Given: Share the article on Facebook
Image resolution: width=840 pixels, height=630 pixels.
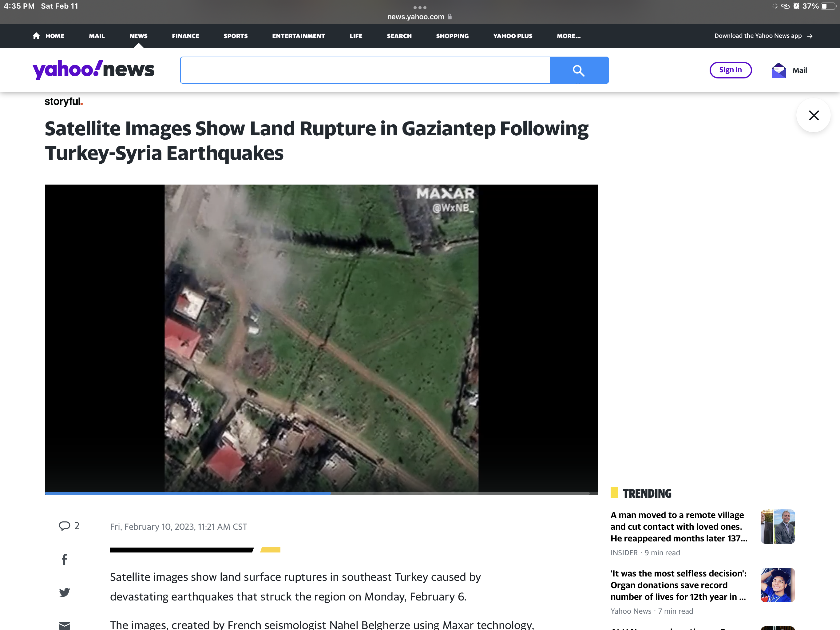Looking at the screenshot, I should click(65, 559).
